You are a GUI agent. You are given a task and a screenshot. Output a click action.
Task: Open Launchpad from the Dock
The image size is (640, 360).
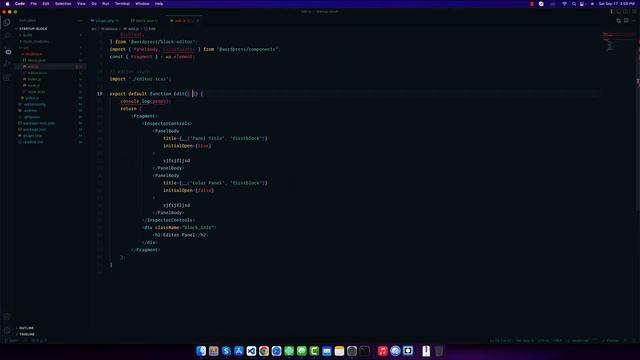pos(213,351)
